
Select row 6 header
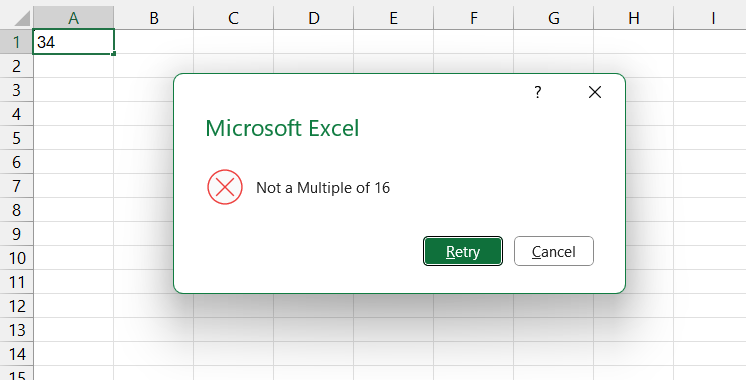(17, 162)
